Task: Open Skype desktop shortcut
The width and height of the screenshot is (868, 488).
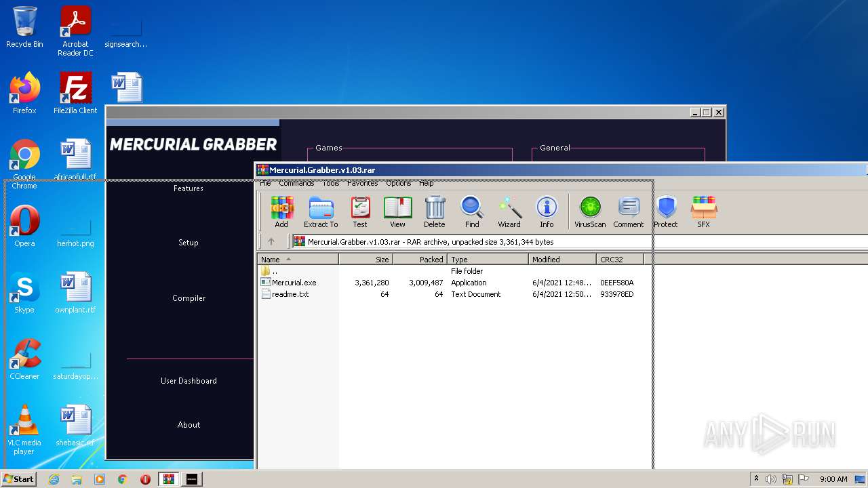Action: coord(24,293)
